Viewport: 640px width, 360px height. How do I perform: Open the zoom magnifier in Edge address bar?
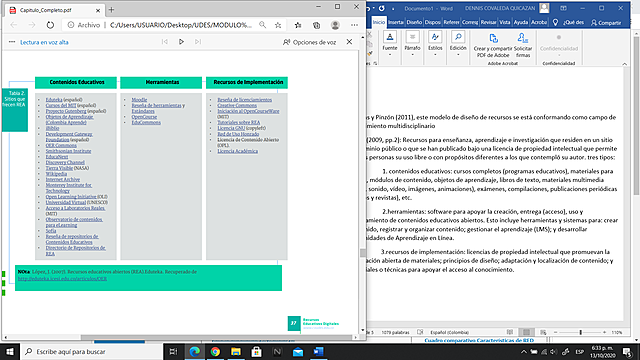tap(262, 25)
